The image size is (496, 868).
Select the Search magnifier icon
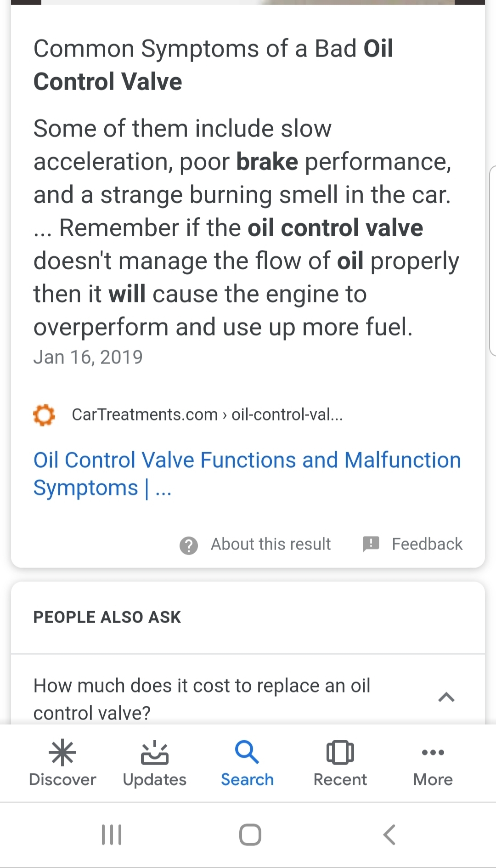(247, 752)
